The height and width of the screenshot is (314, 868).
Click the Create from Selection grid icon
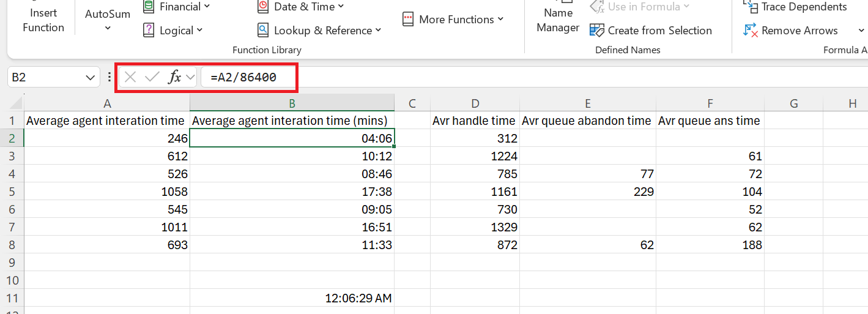[597, 30]
